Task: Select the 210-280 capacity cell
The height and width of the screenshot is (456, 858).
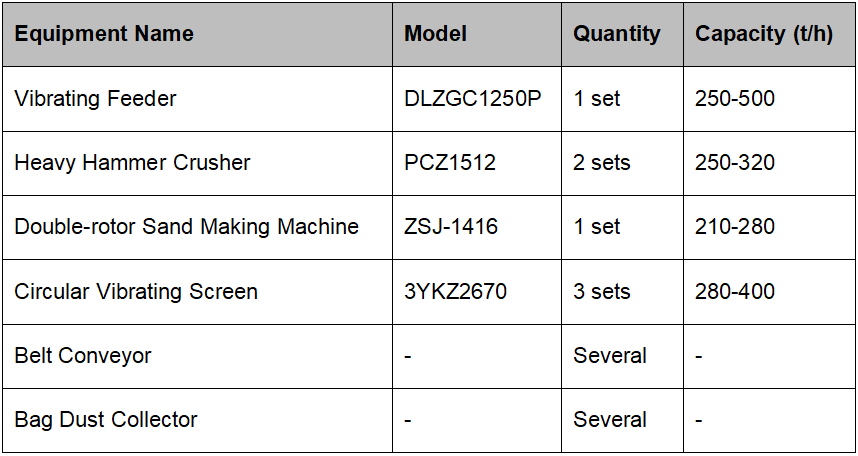Action: 735,227
